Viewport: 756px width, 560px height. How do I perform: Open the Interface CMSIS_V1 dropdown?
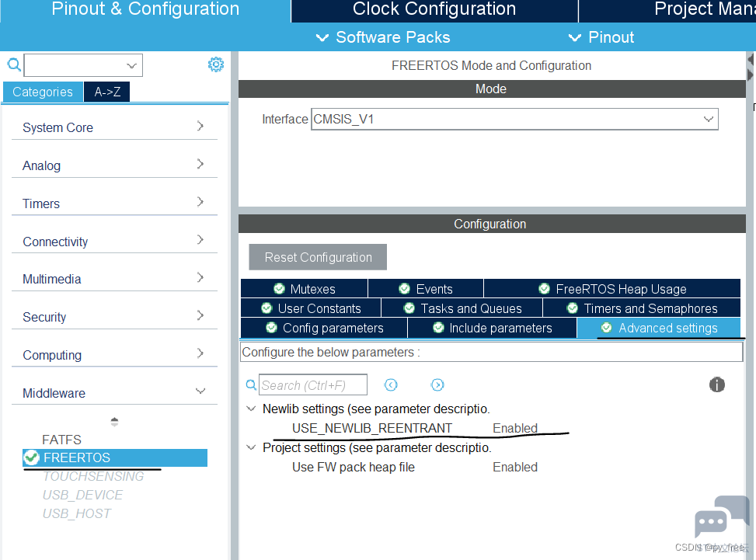coord(514,119)
